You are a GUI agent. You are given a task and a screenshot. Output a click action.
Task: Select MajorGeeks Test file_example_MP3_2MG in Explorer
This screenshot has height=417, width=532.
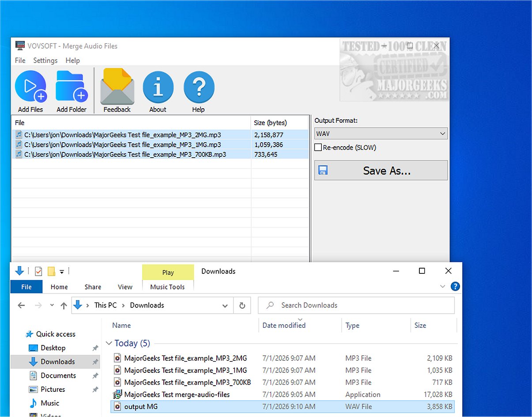[x=185, y=358]
